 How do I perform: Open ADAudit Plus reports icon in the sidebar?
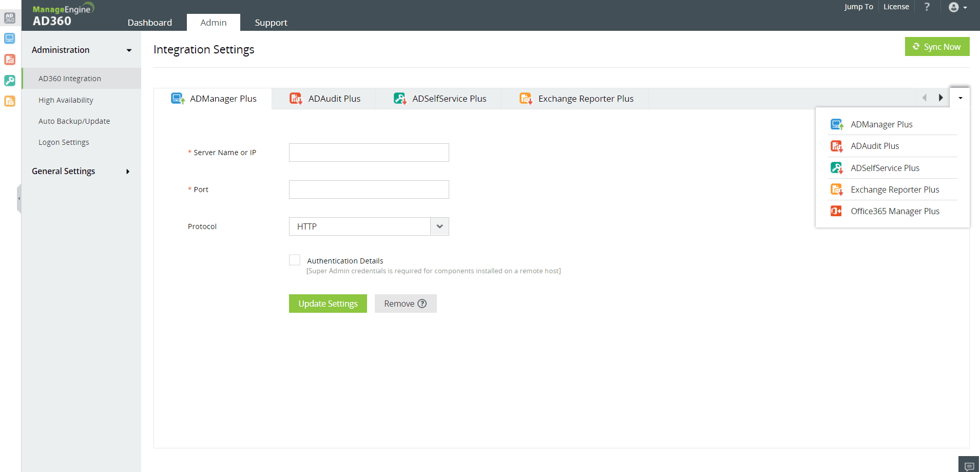tap(10, 60)
